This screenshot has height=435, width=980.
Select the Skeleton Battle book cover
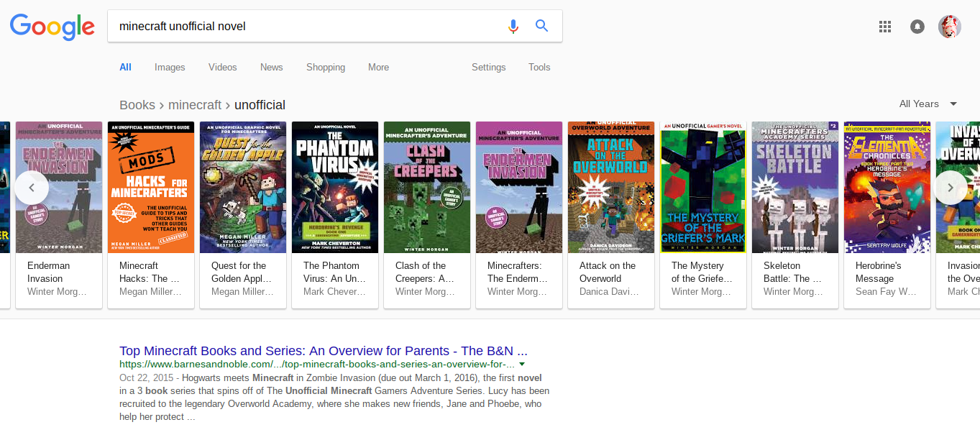pyautogui.click(x=795, y=187)
